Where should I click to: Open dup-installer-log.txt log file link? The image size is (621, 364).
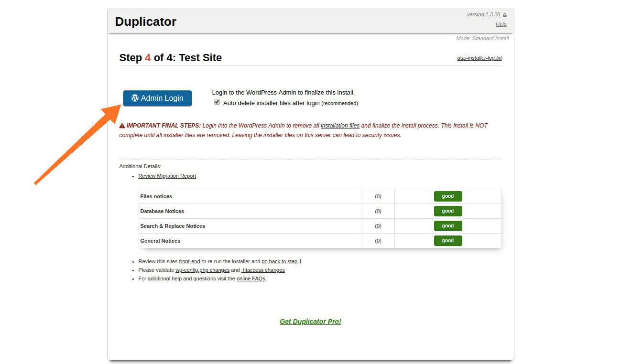point(479,58)
